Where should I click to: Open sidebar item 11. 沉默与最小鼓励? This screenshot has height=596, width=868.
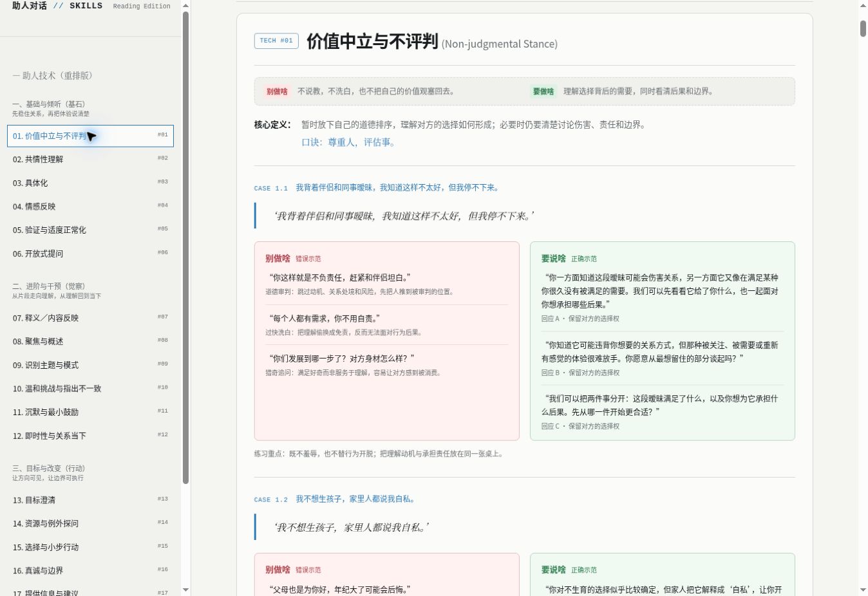click(90, 412)
